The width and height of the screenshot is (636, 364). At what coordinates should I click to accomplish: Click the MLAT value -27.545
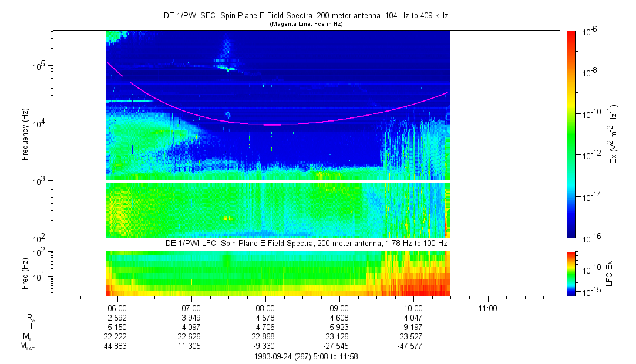tap(336, 346)
